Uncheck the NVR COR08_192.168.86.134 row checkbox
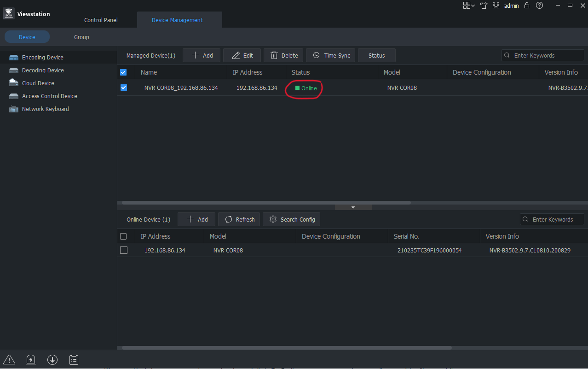This screenshot has height=369, width=588. click(x=123, y=88)
